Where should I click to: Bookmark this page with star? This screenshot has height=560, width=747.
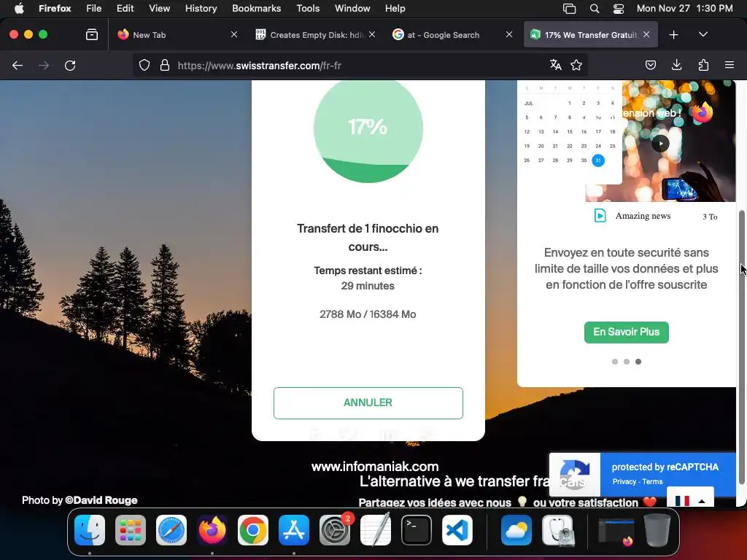[576, 65]
